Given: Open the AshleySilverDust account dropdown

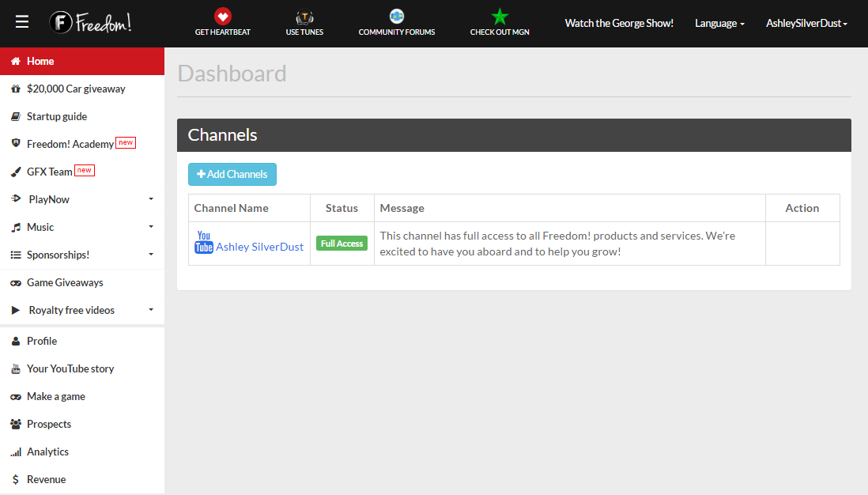Looking at the screenshot, I should coord(806,24).
